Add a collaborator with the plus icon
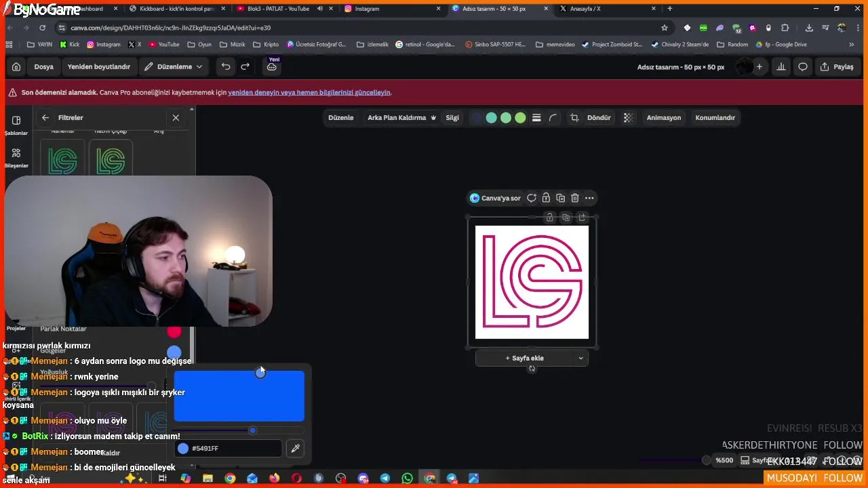The width and height of the screenshot is (868, 488). (759, 66)
